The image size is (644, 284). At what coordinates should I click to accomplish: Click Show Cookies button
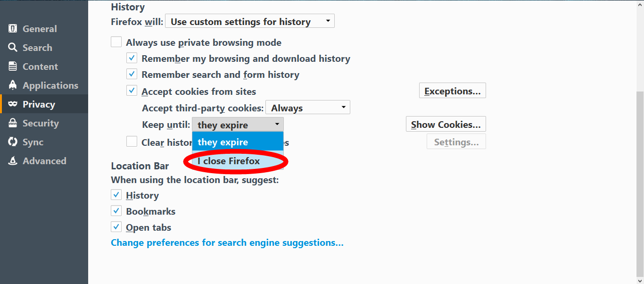coord(446,125)
